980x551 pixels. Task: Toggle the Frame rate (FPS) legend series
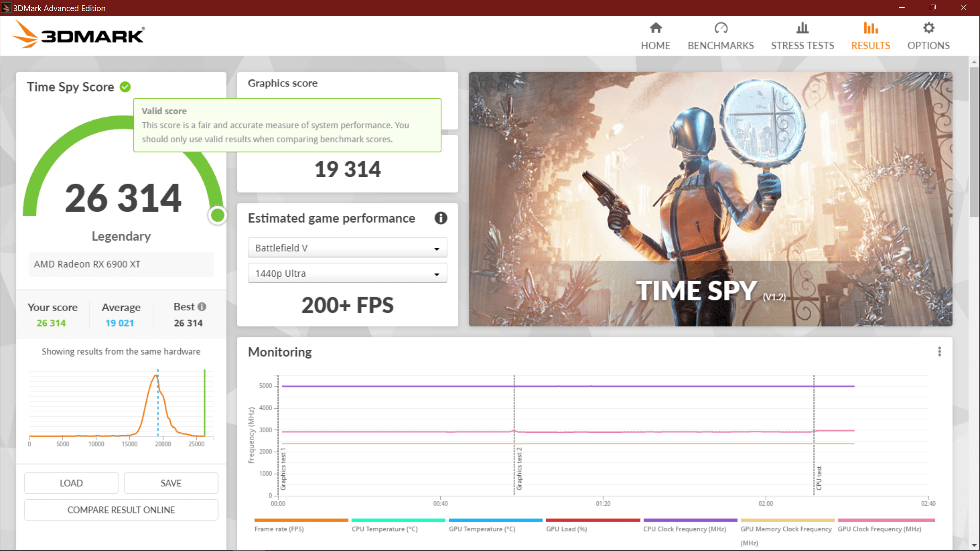point(279,529)
